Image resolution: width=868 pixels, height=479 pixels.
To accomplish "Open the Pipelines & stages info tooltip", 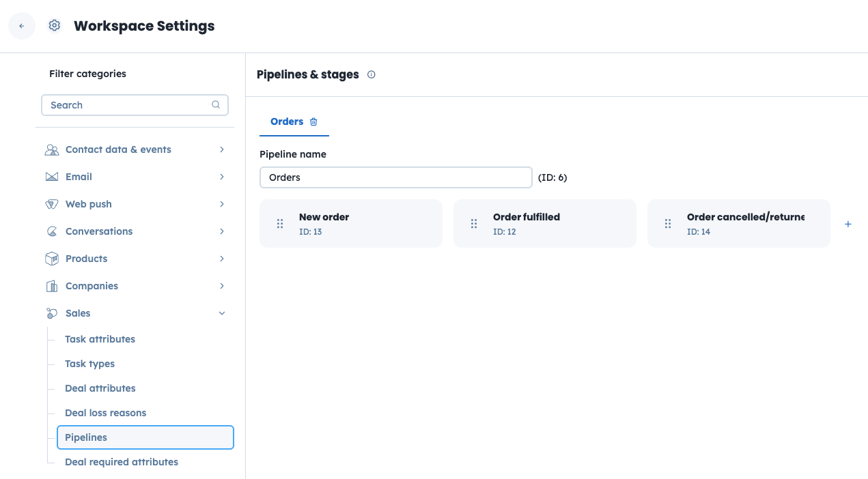I will (x=371, y=74).
